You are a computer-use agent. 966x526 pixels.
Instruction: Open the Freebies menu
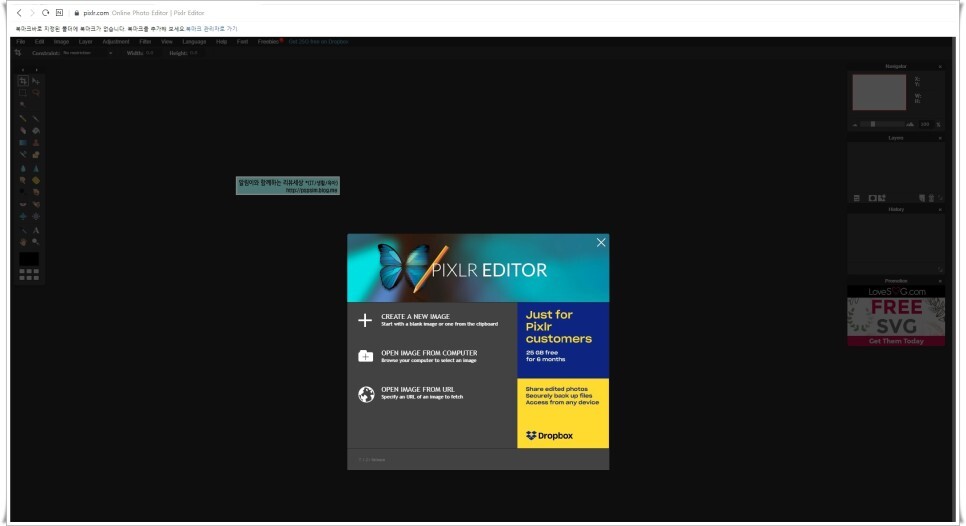click(269, 42)
